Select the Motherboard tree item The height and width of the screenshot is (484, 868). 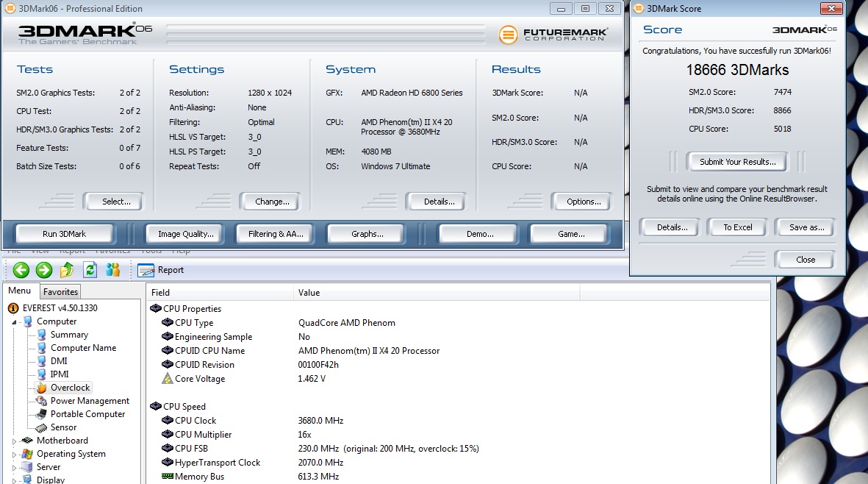(x=55, y=441)
